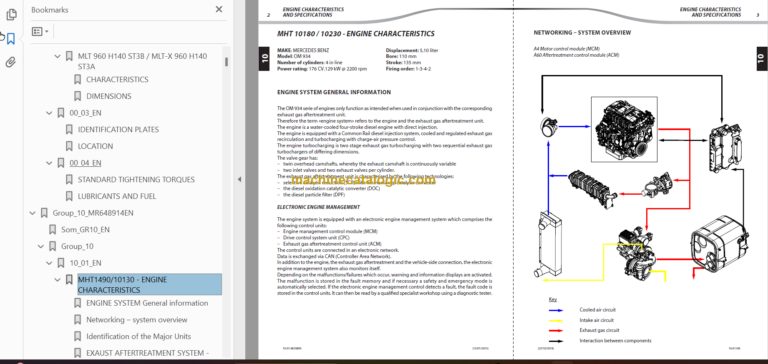Collapse the MLT 960 H140 ST3B bookmark

tap(57, 56)
